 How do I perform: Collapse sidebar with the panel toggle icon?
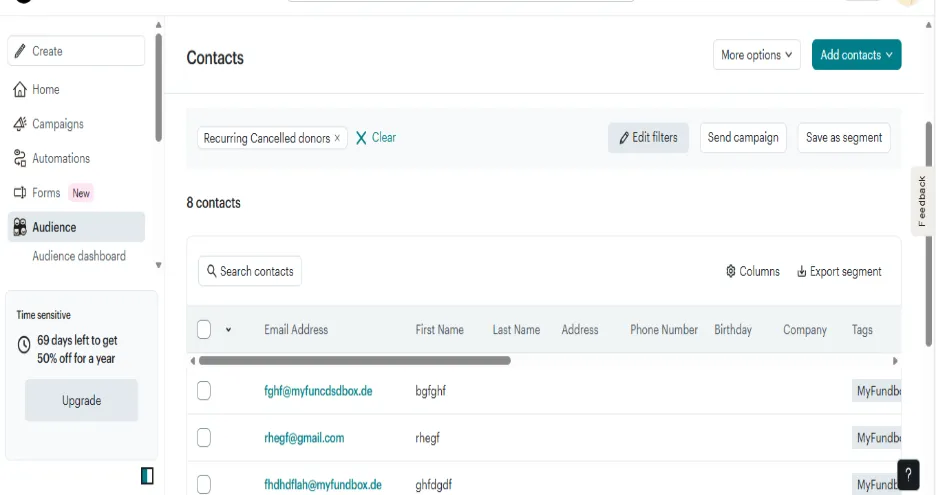click(147, 476)
